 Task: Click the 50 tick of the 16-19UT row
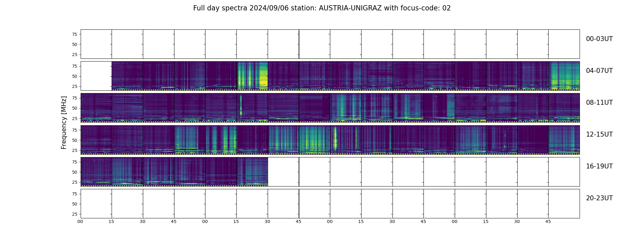pos(75,172)
